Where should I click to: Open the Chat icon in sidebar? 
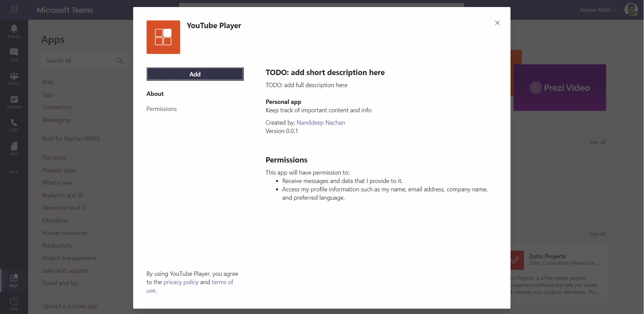pos(14,55)
